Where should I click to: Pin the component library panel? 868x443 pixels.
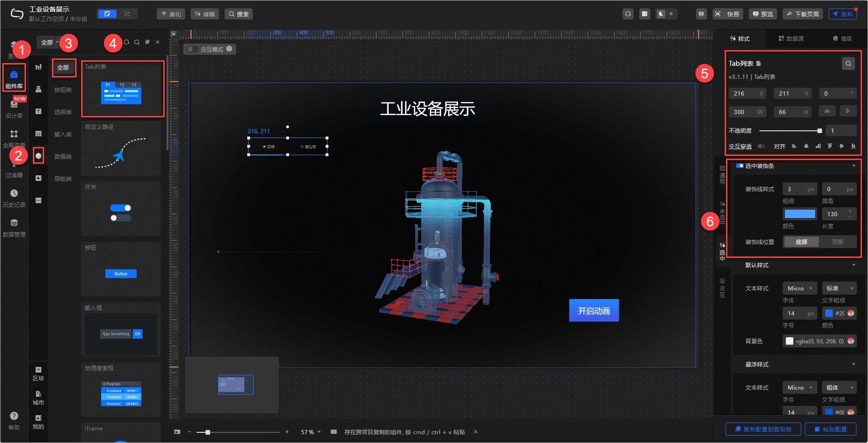(148, 42)
